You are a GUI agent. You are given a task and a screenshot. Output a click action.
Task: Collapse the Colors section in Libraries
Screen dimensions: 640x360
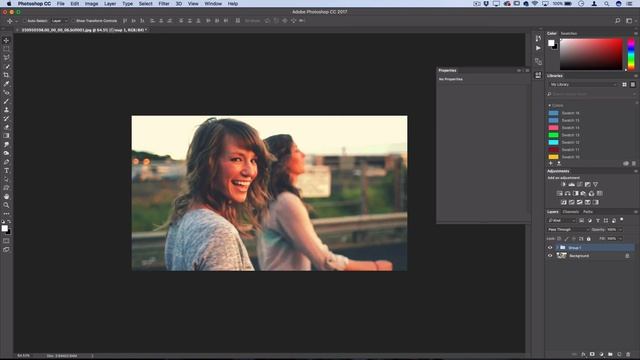[550, 106]
